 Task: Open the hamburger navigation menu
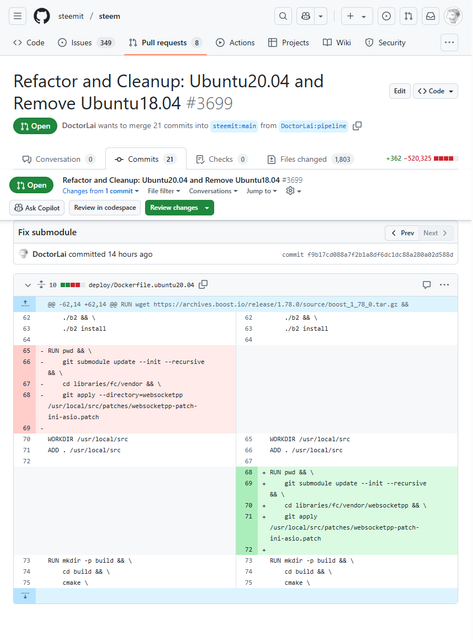click(18, 16)
